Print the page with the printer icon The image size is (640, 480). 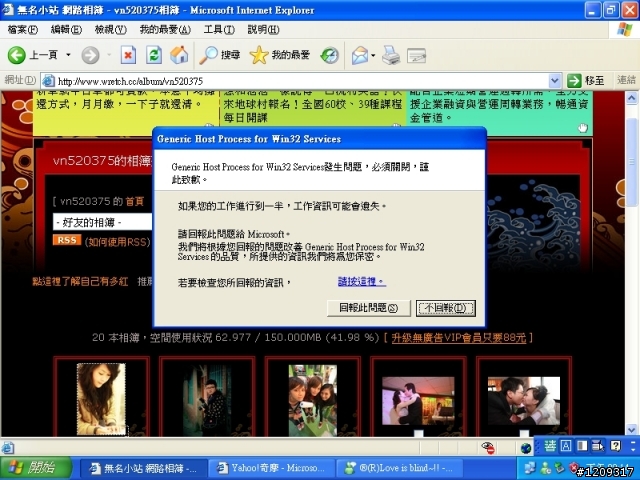pyautogui.click(x=391, y=55)
